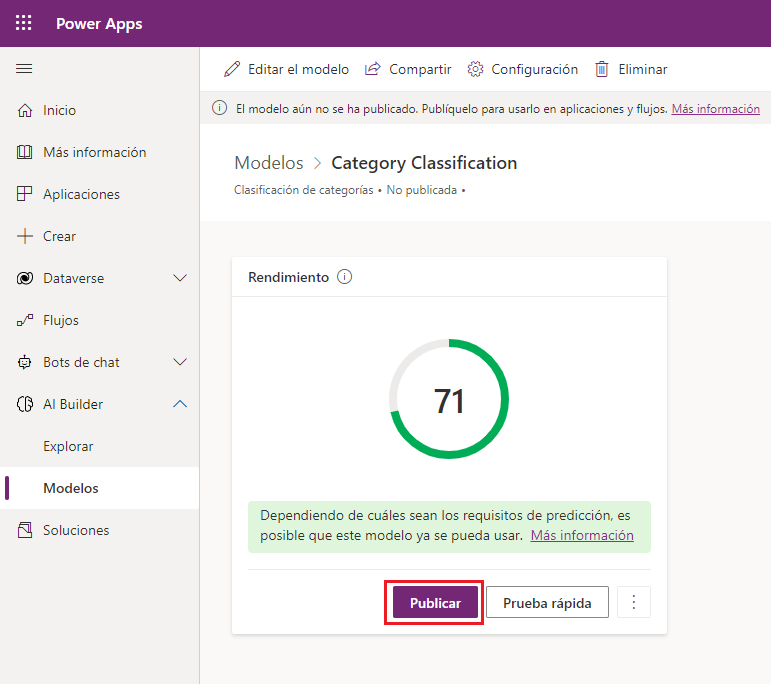771x684 pixels.
Task: Click the share arrow icon
Action: tap(373, 69)
